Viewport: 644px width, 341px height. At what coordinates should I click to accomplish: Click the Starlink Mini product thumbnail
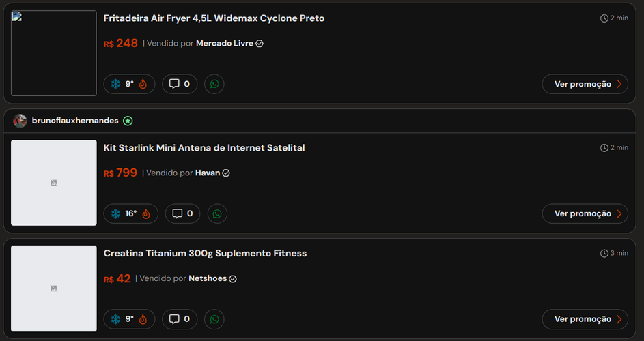coord(54,183)
